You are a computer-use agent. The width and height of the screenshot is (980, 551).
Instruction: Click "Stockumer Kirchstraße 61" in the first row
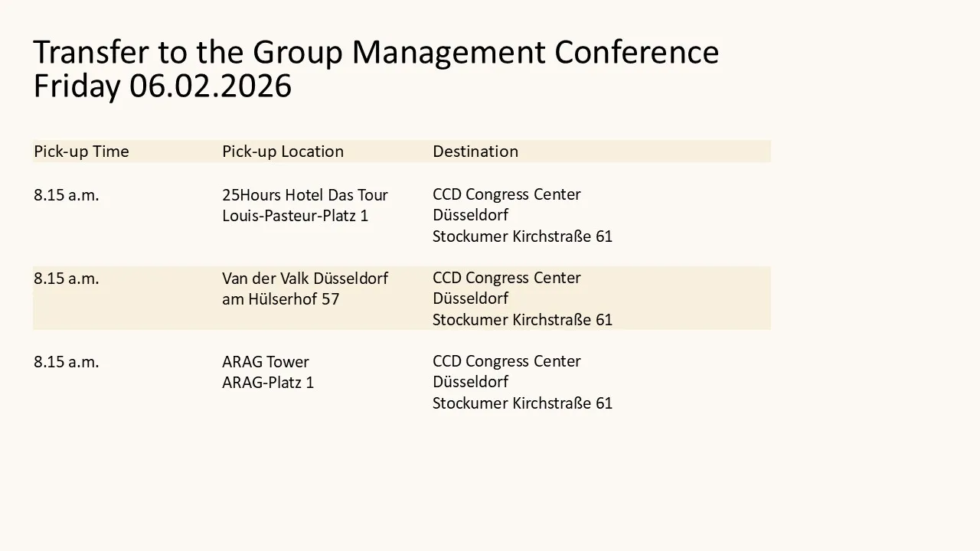tap(522, 236)
